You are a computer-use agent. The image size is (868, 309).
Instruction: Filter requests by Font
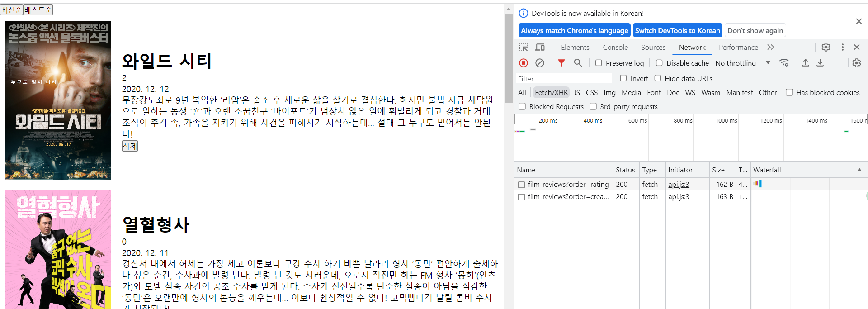[x=654, y=92]
